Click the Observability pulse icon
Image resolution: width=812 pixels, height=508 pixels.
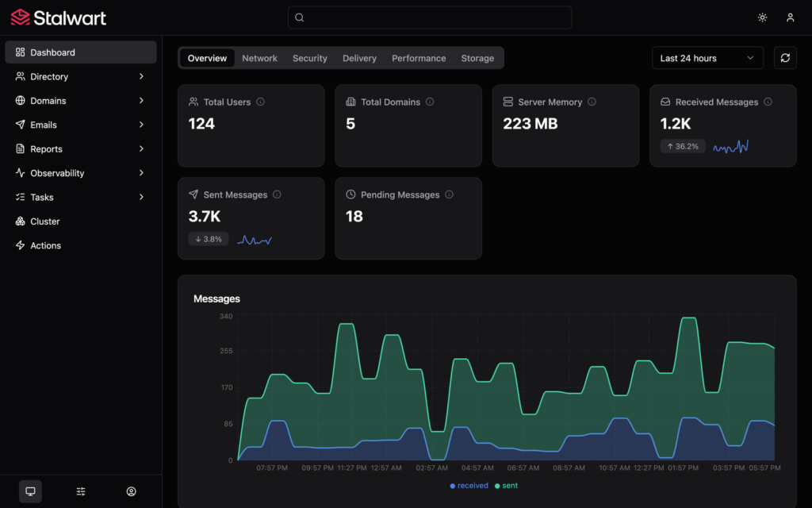tap(20, 172)
